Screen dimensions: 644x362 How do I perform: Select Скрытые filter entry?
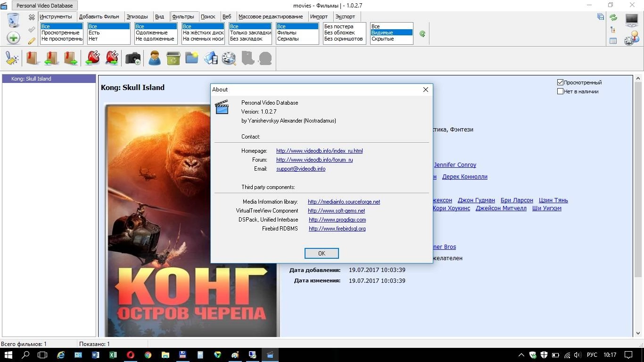pyautogui.click(x=391, y=39)
